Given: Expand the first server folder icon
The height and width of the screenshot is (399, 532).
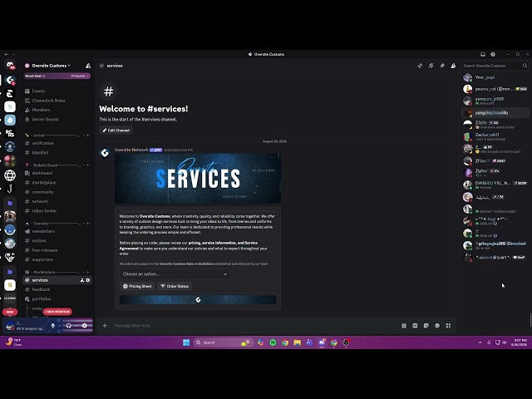Looking at the screenshot, I should 10,203.
